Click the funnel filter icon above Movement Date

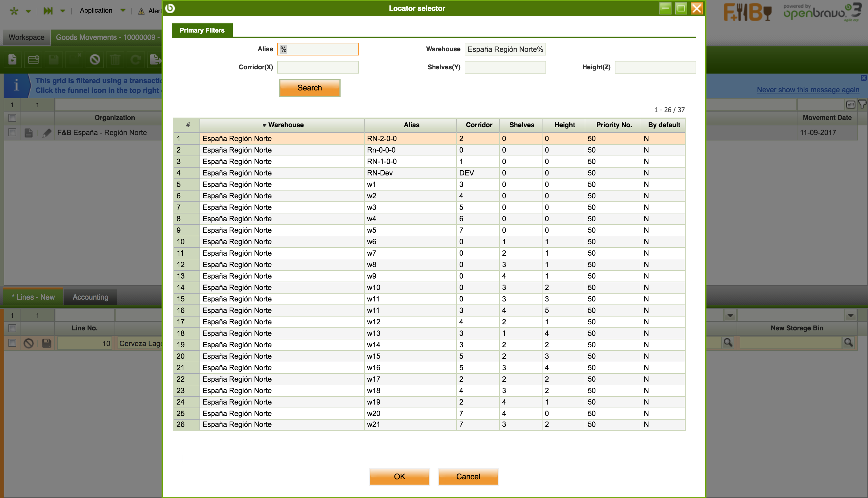[x=862, y=104]
